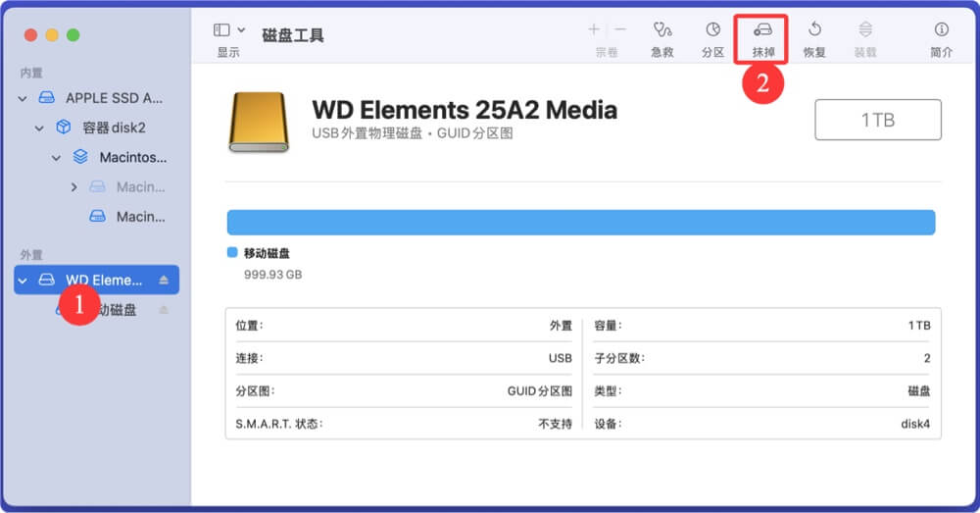Open the 简介 (Info) panel
Image resolution: width=980 pixels, height=513 pixels.
[x=941, y=29]
